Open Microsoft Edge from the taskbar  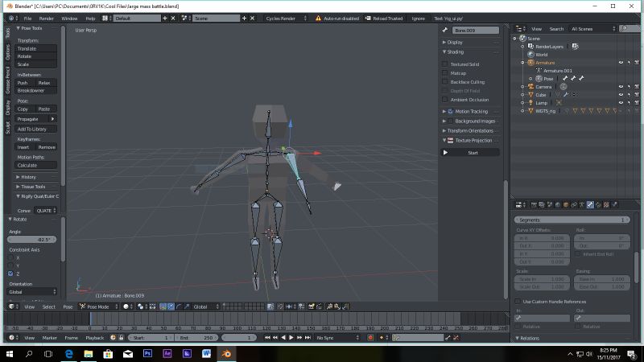[x=68, y=353]
